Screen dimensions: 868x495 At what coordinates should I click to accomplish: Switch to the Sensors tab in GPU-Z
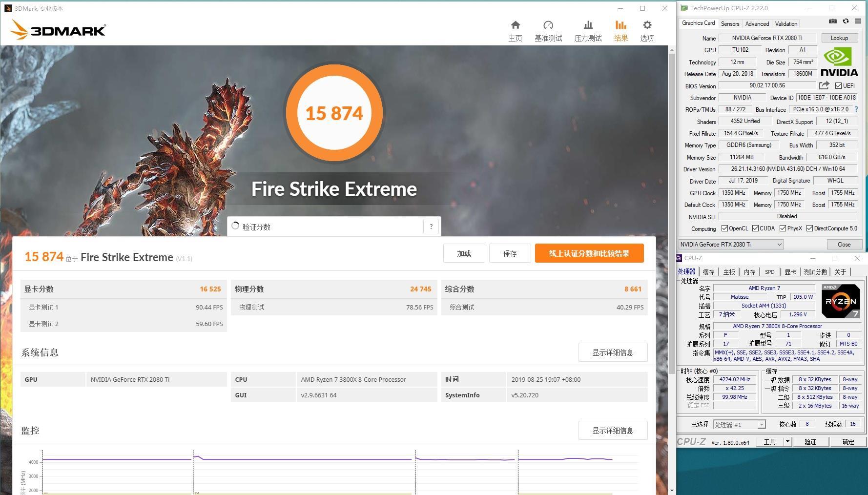pyautogui.click(x=730, y=24)
